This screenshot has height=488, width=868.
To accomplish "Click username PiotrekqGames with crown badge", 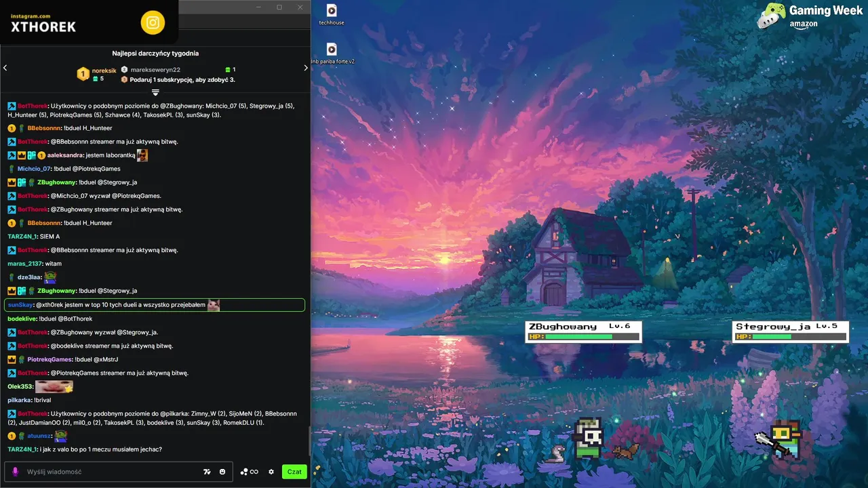I will 50,359.
